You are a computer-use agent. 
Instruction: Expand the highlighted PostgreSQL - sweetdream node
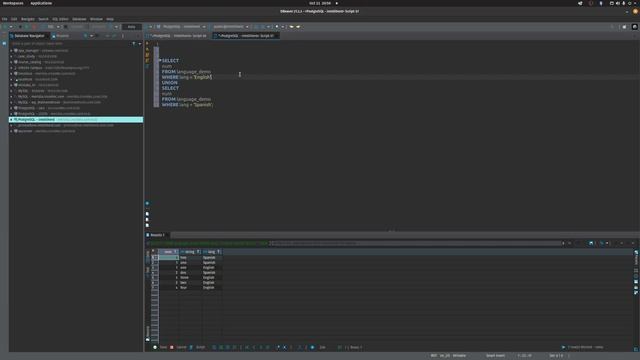(11, 120)
